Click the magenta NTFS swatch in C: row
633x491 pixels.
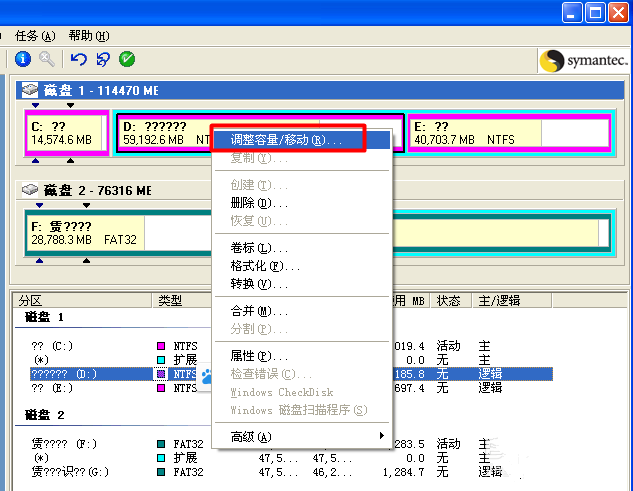(x=161, y=345)
